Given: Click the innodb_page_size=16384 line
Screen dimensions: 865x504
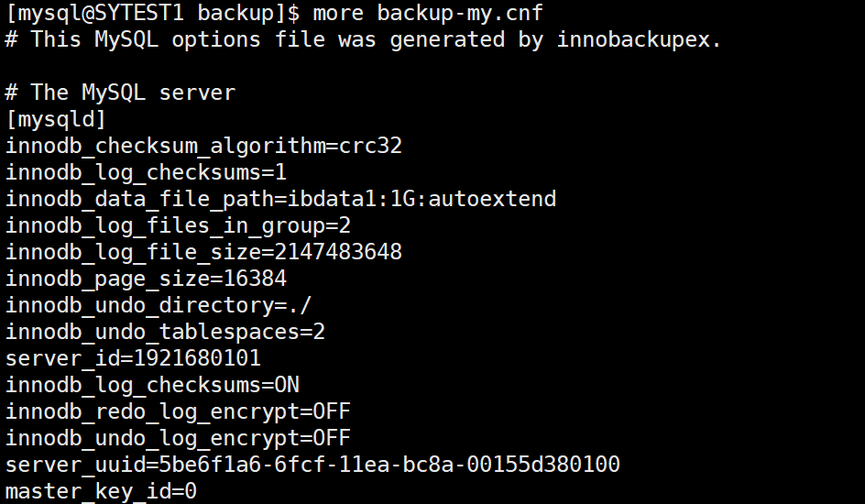Looking at the screenshot, I should pos(147,279).
